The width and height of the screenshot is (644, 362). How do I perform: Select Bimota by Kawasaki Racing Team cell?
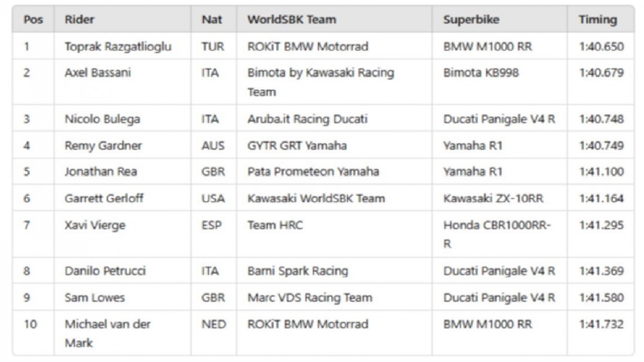point(320,82)
